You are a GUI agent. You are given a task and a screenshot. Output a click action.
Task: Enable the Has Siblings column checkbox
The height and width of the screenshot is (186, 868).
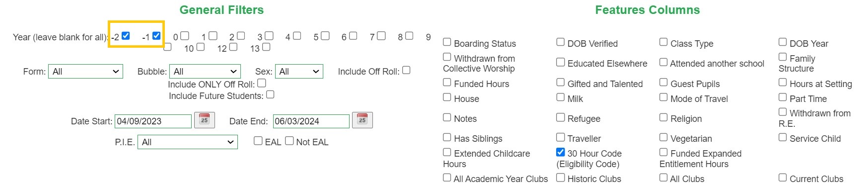[447, 137]
